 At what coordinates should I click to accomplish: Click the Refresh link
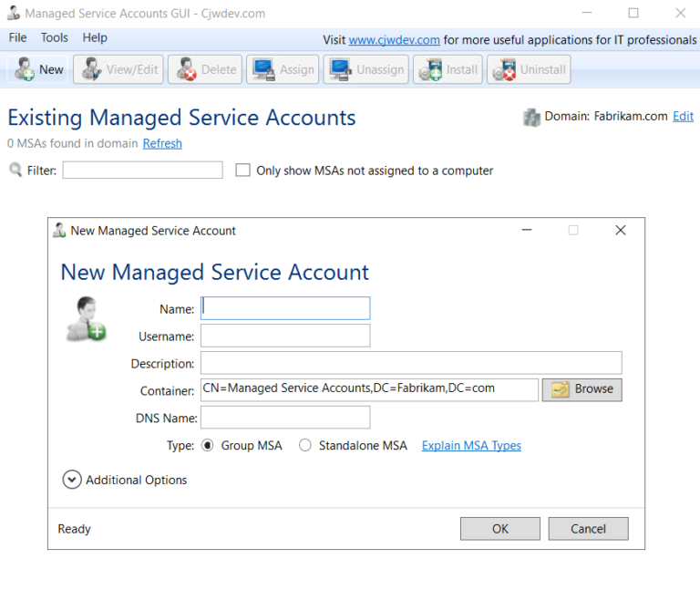(162, 143)
